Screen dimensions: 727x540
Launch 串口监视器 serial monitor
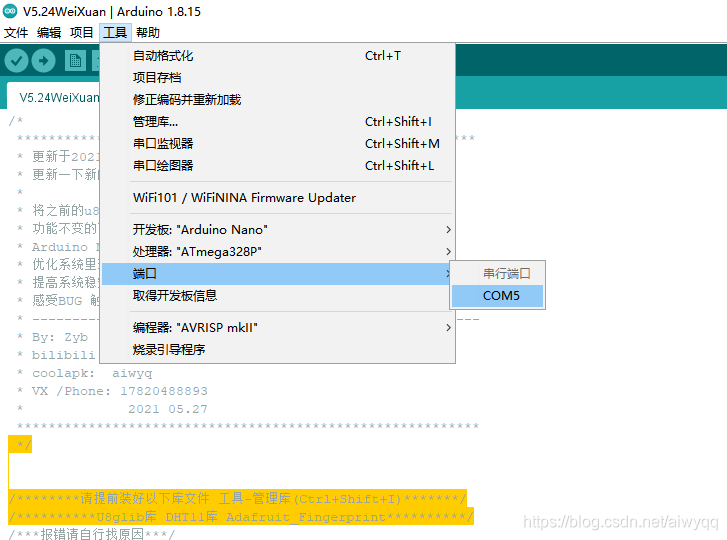click(277, 144)
